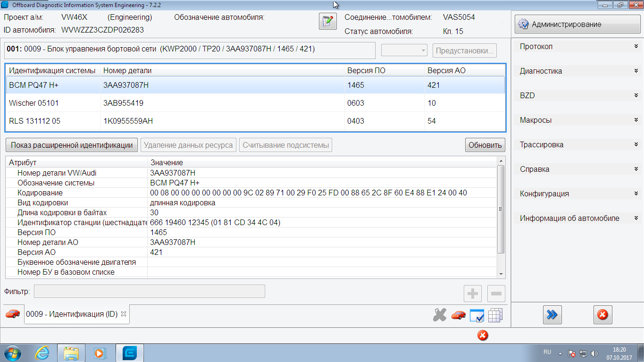The image size is (644, 362).
Task: Switch to the ODIS app in the taskbar
Action: pos(130,353)
